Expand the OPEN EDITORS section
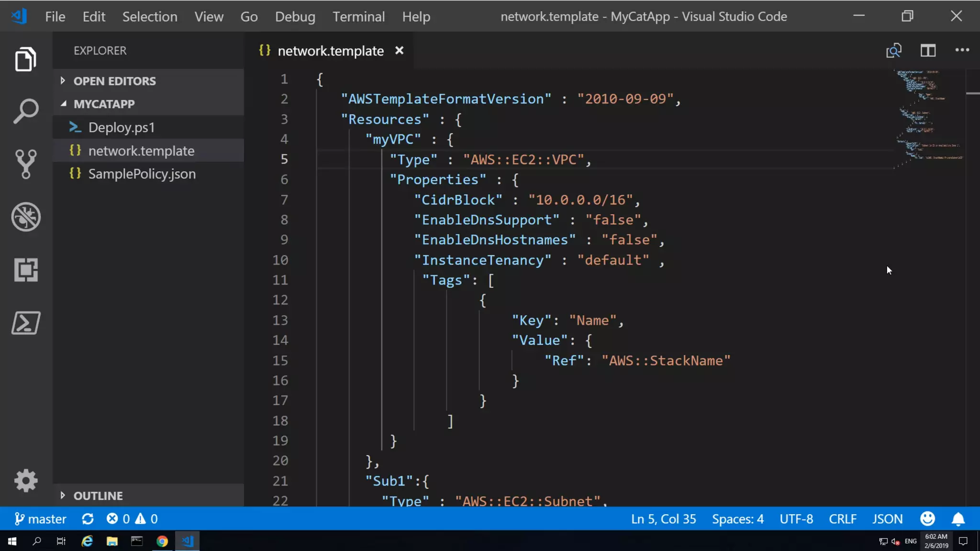Viewport: 980px width, 551px height. [115, 81]
